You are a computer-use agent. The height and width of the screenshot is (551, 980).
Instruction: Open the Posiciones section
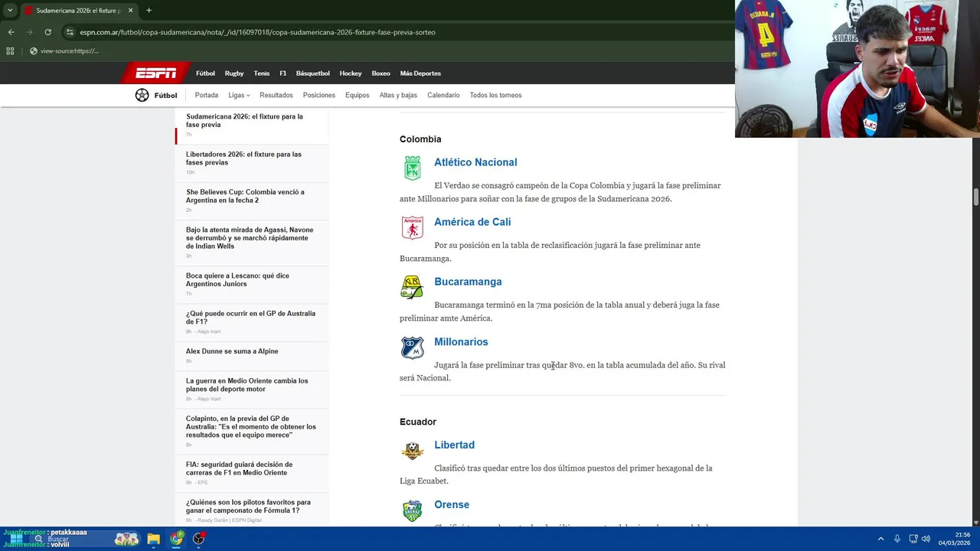(319, 96)
